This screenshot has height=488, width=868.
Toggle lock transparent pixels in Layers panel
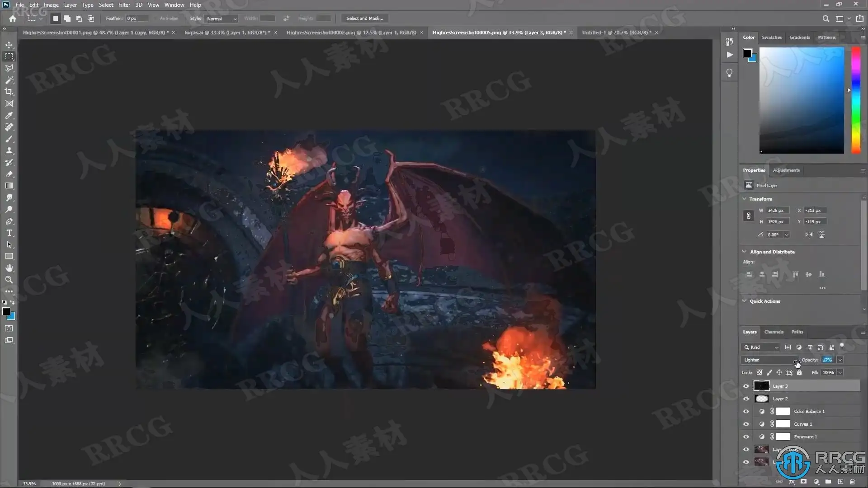pyautogui.click(x=759, y=373)
